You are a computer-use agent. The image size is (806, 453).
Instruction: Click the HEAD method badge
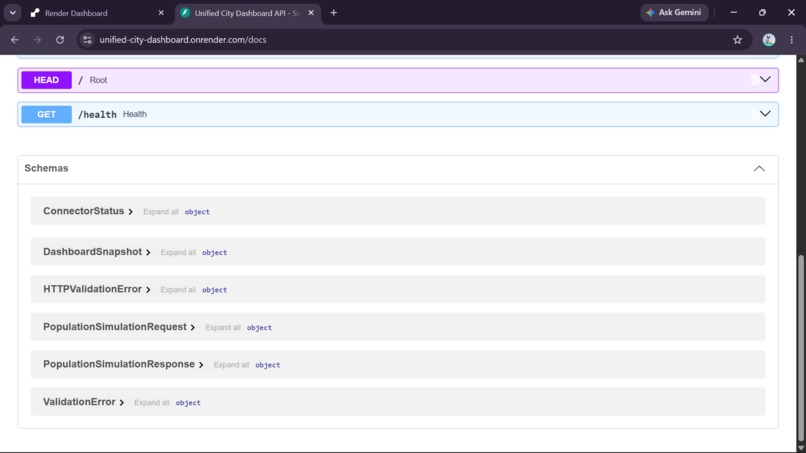[46, 80]
